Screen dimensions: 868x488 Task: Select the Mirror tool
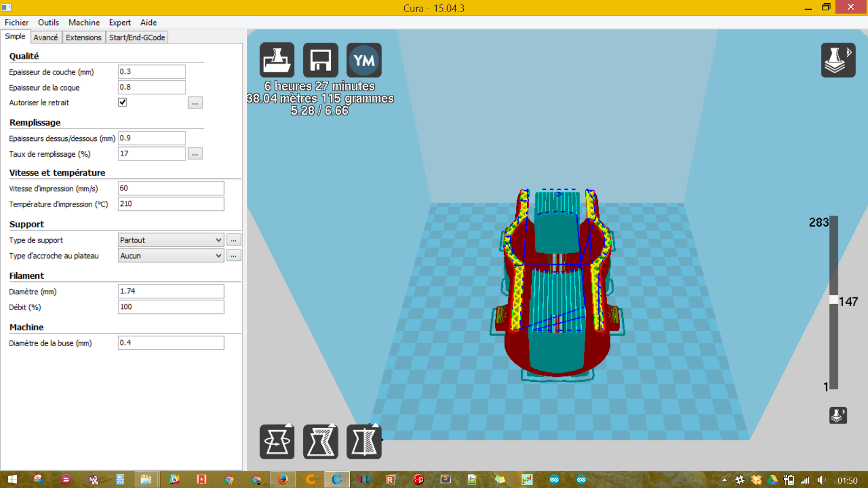click(363, 442)
